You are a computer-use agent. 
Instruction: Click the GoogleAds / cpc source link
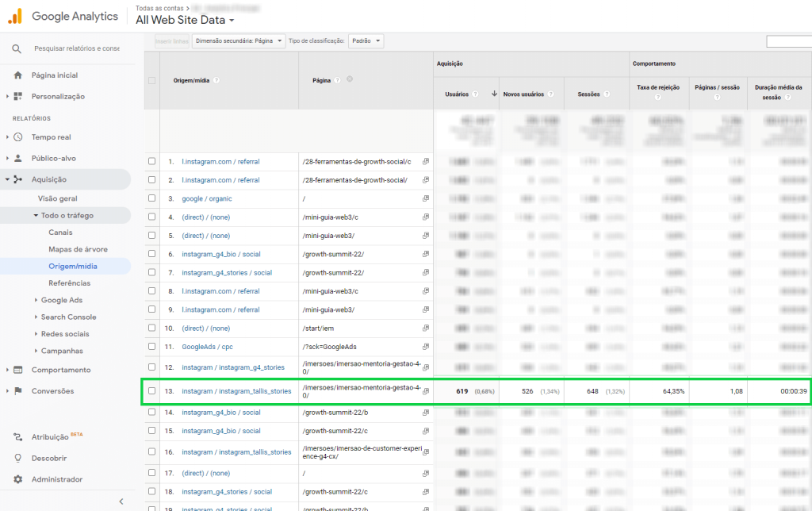tap(207, 347)
